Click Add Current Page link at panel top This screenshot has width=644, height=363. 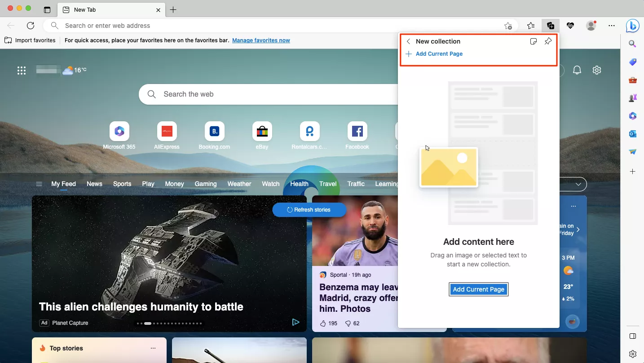tap(434, 54)
